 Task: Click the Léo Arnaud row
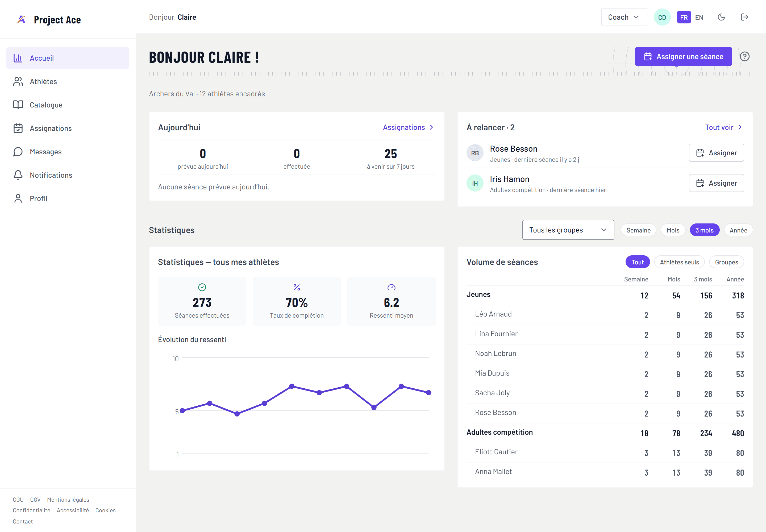(x=605, y=315)
